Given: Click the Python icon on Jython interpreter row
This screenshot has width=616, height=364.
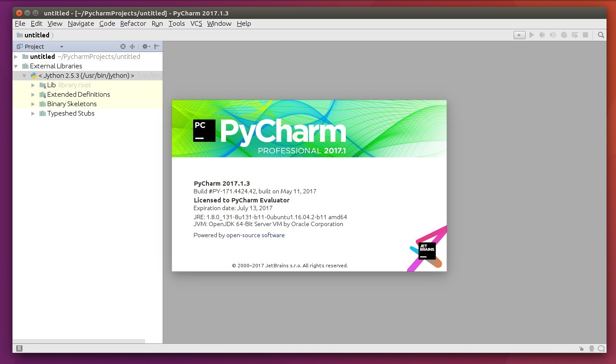Looking at the screenshot, I should 34,76.
